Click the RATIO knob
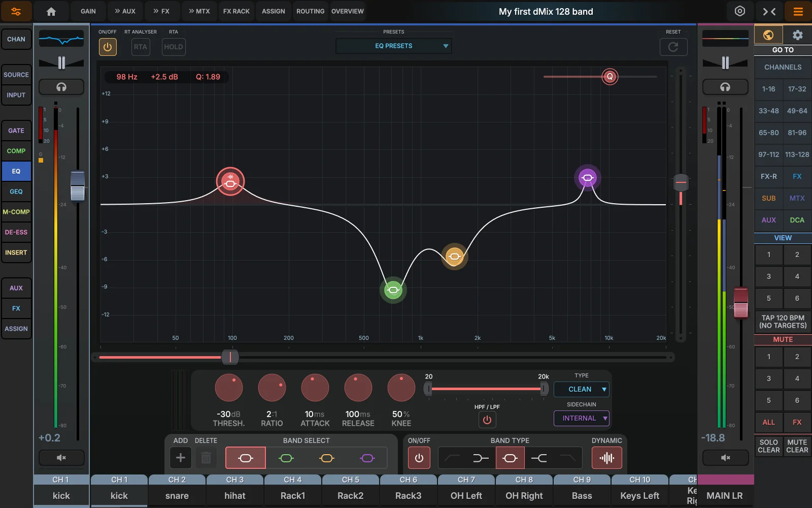Screen dimensions: 812x508 tap(272, 388)
